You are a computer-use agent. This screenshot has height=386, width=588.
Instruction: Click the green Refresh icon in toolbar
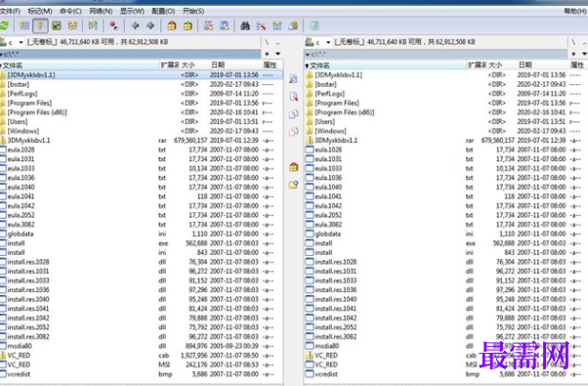coord(4,25)
